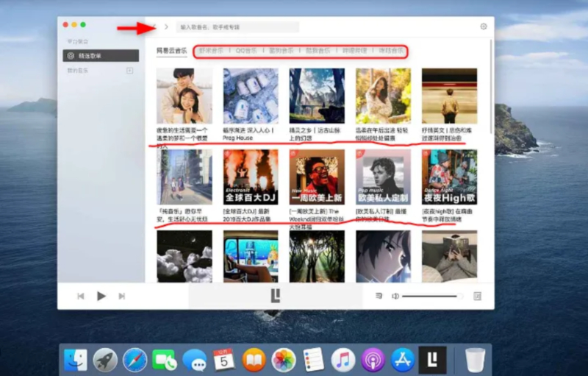
Task: Open the night clouds playlist cover
Action: click(x=184, y=256)
